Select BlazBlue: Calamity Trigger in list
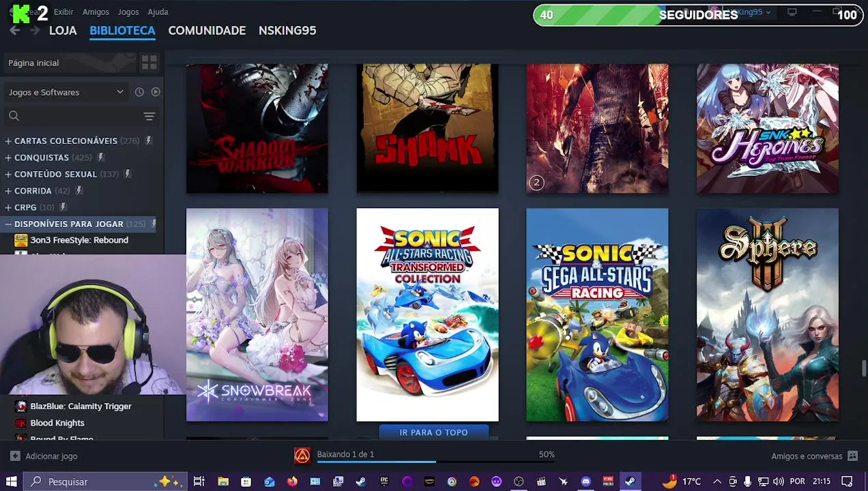868x491 pixels. pos(82,406)
